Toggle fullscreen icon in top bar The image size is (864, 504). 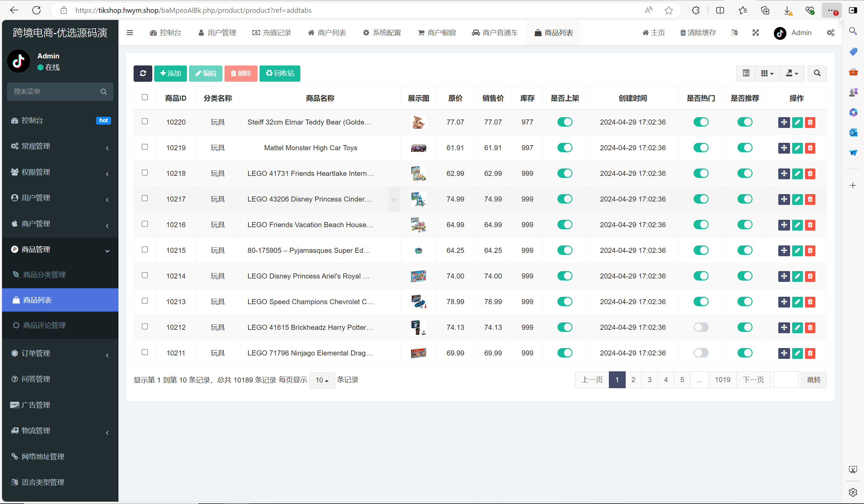coord(755,33)
